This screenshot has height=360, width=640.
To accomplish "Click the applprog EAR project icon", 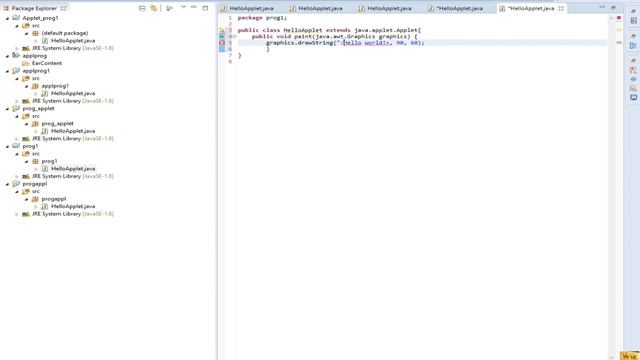I will point(16,56).
